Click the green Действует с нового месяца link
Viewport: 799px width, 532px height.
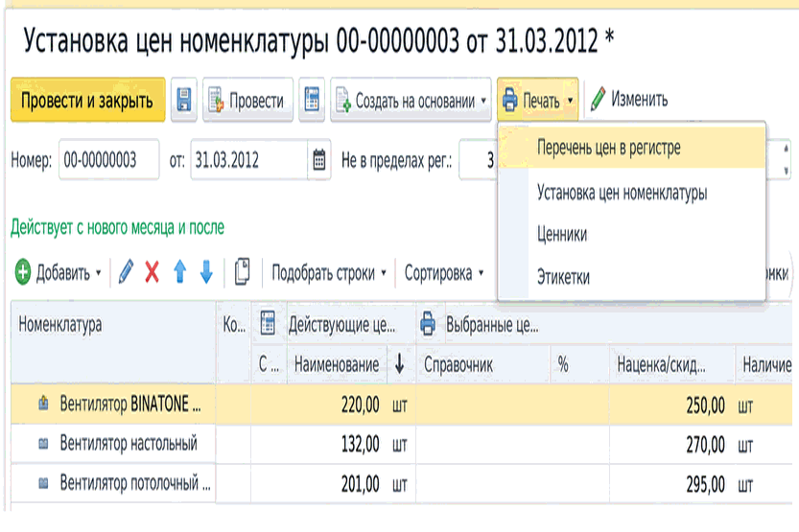click(117, 227)
